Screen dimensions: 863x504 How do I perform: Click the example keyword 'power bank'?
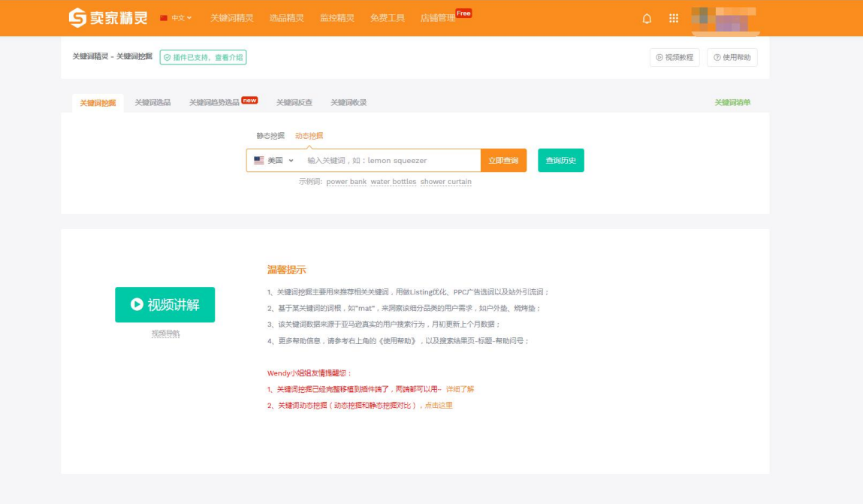[346, 182]
